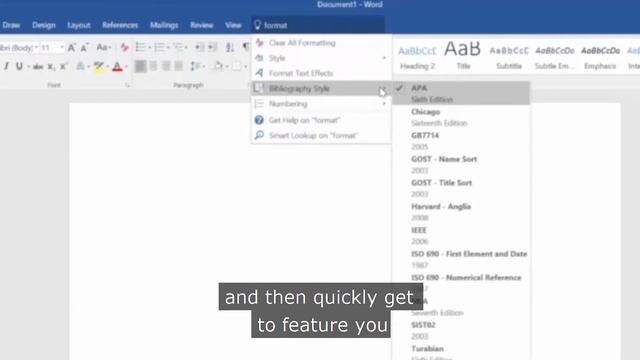This screenshot has height=360, width=640.
Task: Justify the paragraph text
Action: [179, 66]
